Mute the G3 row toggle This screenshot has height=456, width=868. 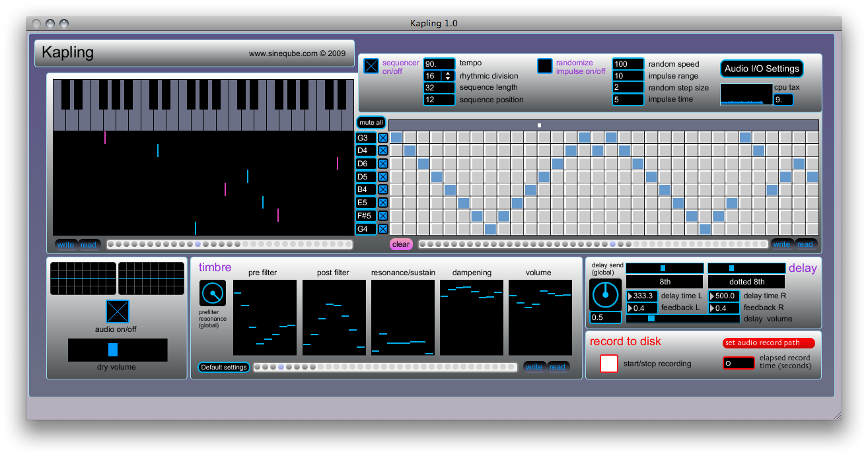pos(382,138)
